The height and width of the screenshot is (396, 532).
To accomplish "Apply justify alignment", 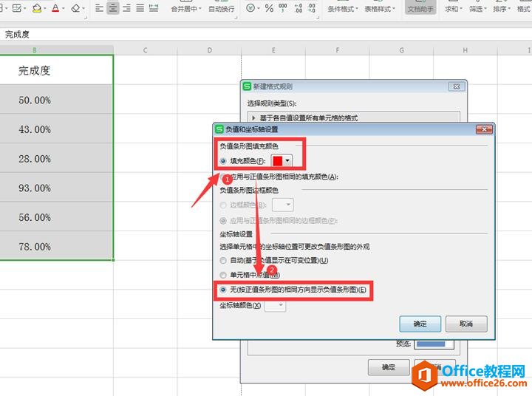I will [x=140, y=8].
